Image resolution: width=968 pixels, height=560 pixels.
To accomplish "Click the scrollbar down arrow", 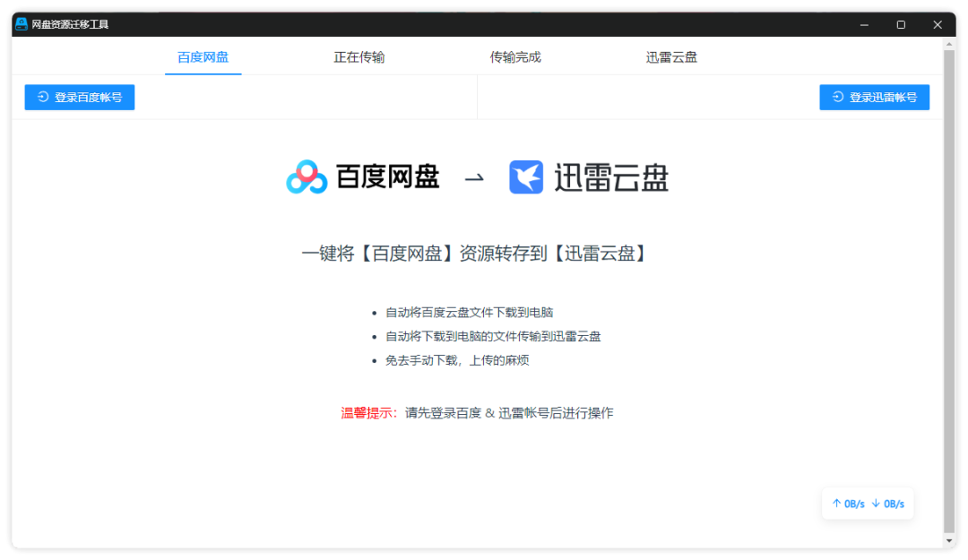I will click(x=949, y=540).
